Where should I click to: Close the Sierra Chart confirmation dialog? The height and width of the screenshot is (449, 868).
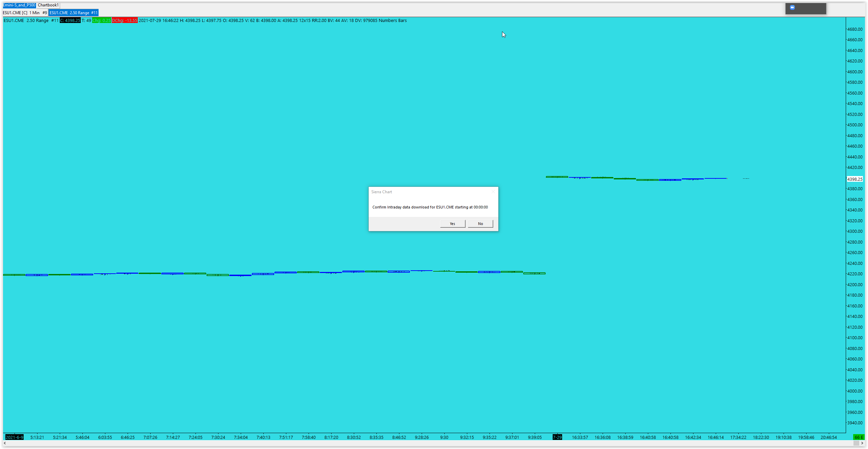click(x=493, y=192)
